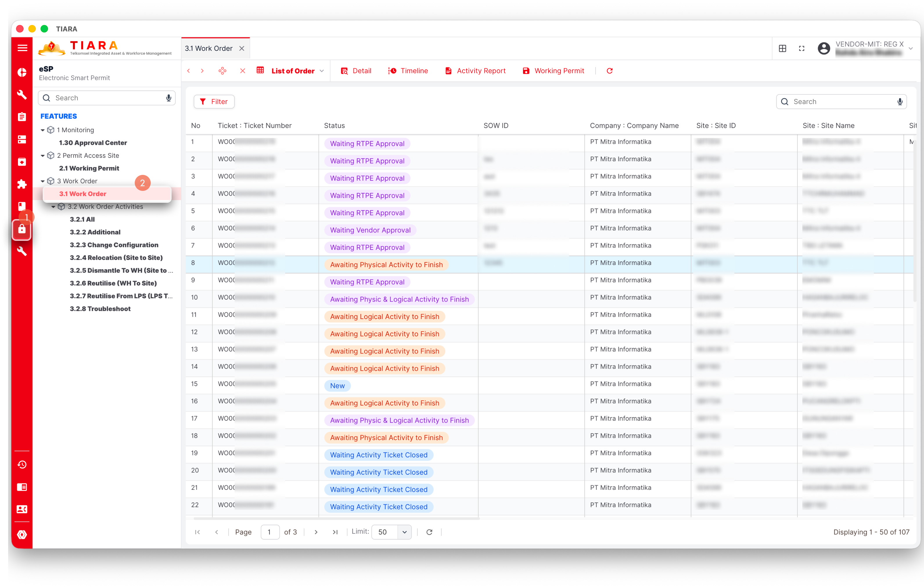Screen dimensions: 924x588
Task: Collapse the 3.2 Work Order Activities node
Action: (x=53, y=207)
